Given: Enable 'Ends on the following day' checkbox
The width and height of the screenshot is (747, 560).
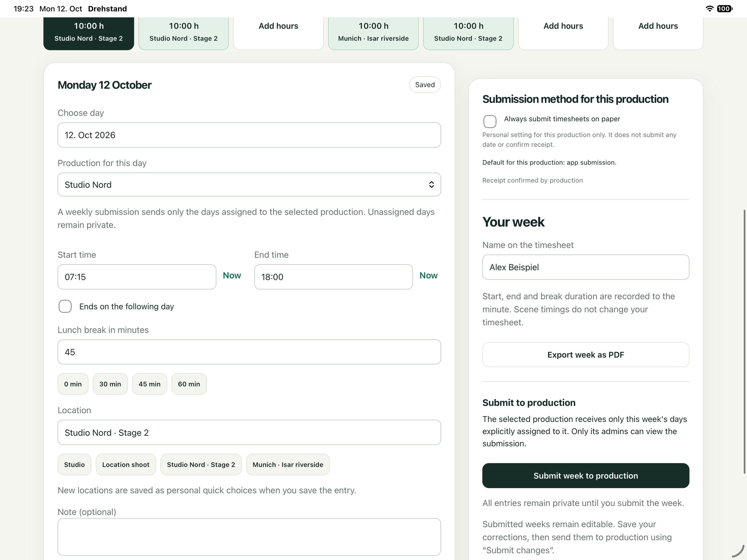Looking at the screenshot, I should coord(65,306).
